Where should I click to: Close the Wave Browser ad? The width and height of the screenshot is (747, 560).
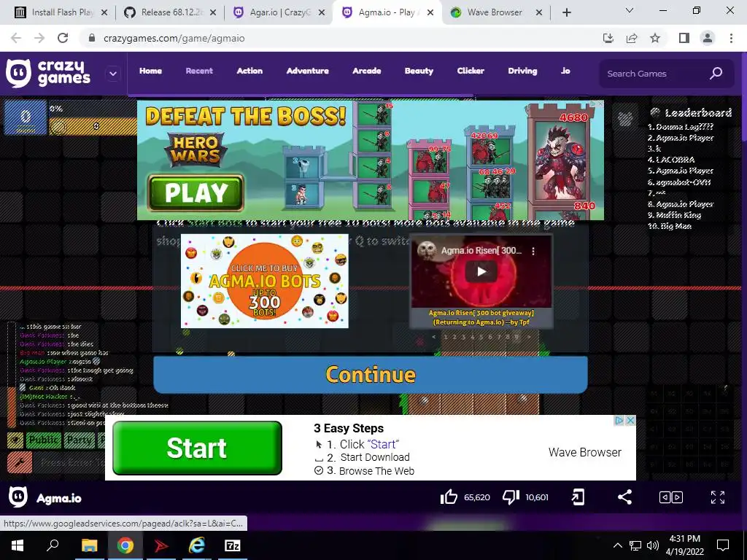[x=630, y=421]
